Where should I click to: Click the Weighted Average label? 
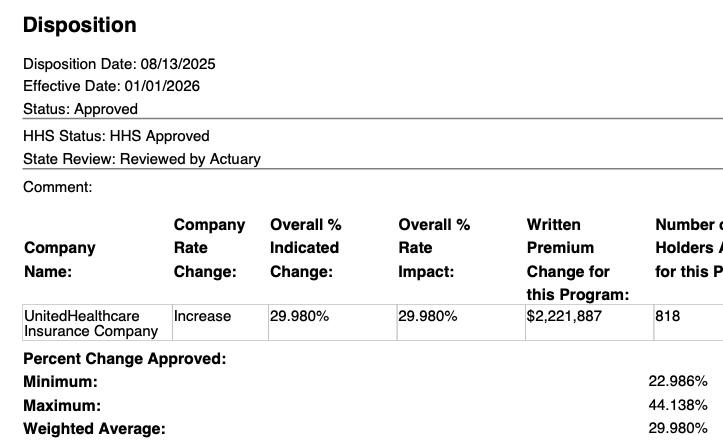94,429
